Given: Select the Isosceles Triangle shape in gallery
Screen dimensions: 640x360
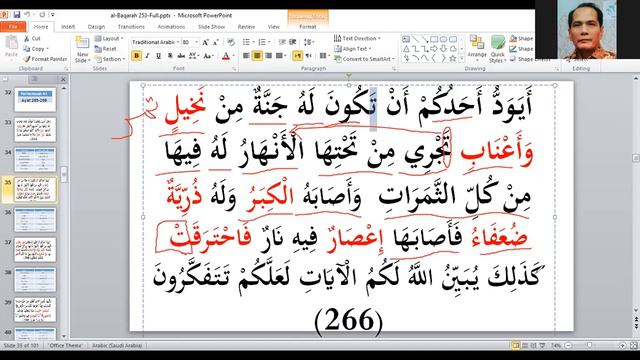Looking at the screenshot, I should tap(406, 49).
